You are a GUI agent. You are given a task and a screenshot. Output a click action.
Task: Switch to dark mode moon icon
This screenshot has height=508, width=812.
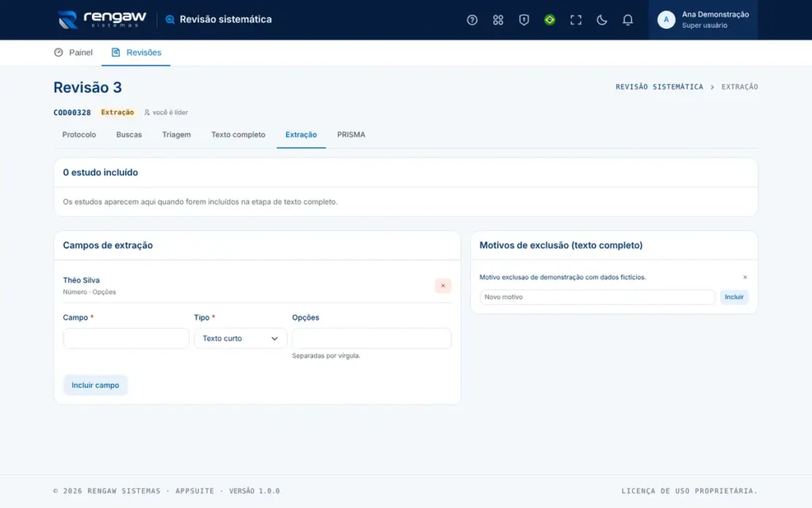(x=601, y=20)
